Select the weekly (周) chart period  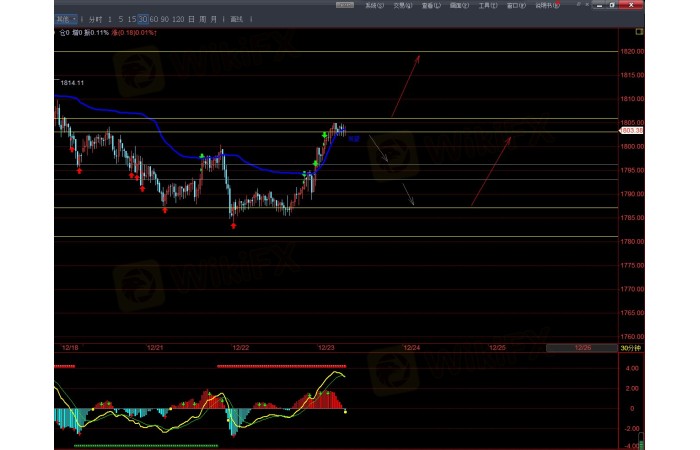point(203,19)
